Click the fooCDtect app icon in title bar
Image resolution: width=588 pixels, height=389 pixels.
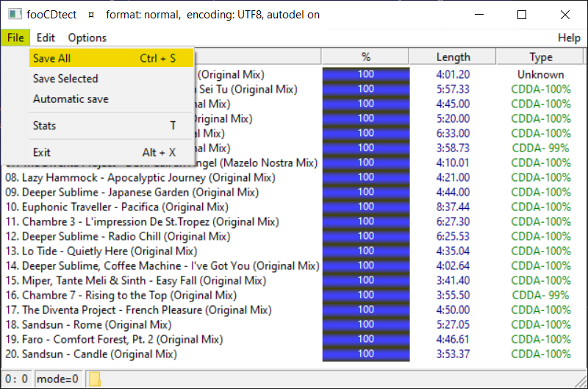(15, 15)
